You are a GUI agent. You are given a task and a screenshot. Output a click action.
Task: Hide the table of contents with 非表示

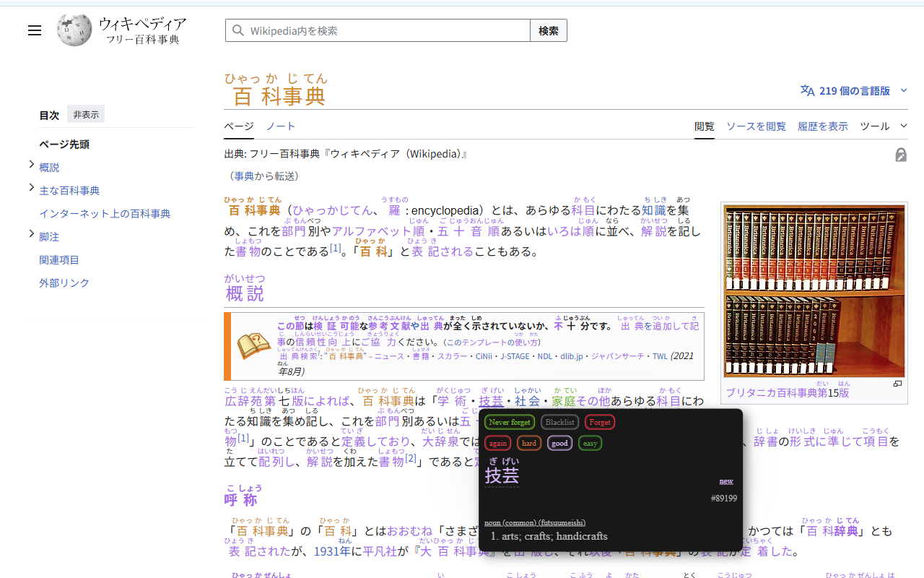pyautogui.click(x=85, y=113)
